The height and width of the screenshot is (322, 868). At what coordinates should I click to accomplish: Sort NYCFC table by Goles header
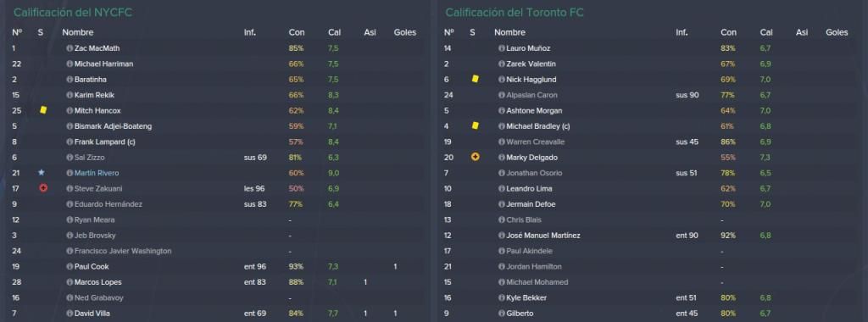coord(404,33)
